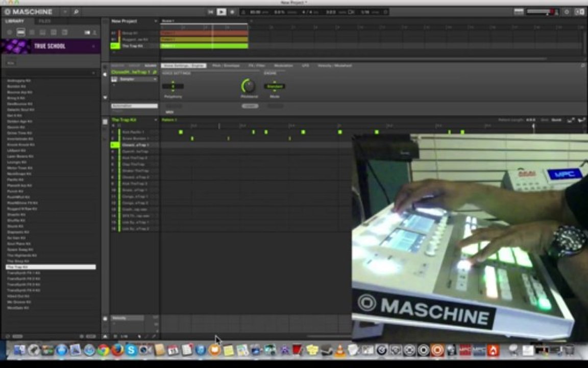
Task: Select the Kick sound slot 1
Action: coord(134,132)
